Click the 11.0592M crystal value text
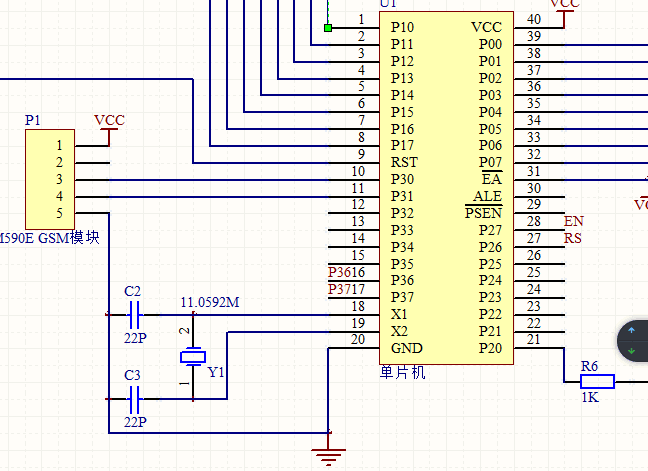648x471 pixels. pyautogui.click(x=210, y=302)
